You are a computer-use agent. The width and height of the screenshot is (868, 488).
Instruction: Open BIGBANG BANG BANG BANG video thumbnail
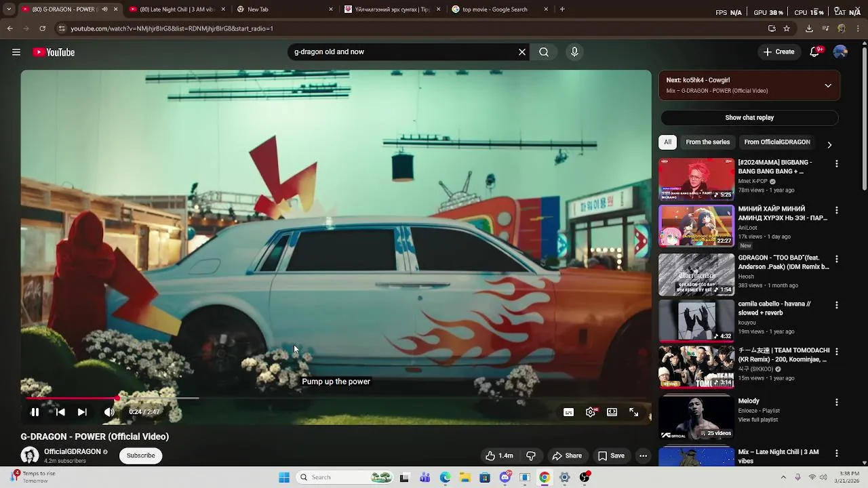coord(696,180)
